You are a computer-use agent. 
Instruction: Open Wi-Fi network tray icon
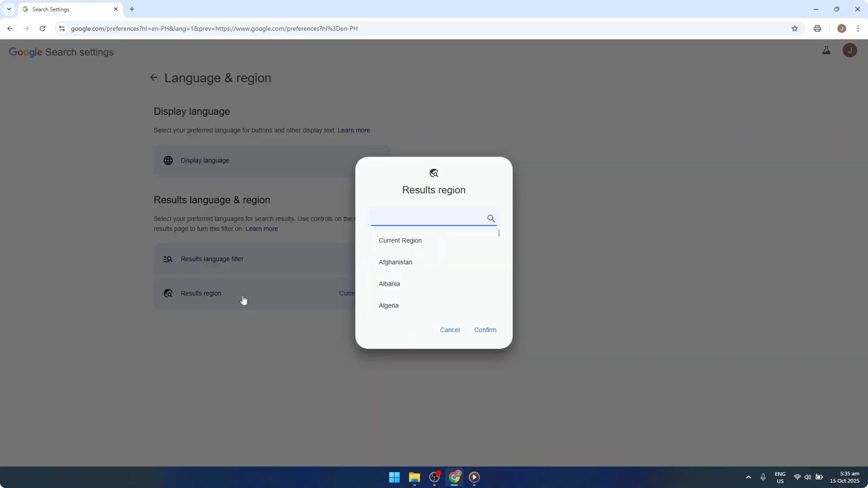coord(797,477)
